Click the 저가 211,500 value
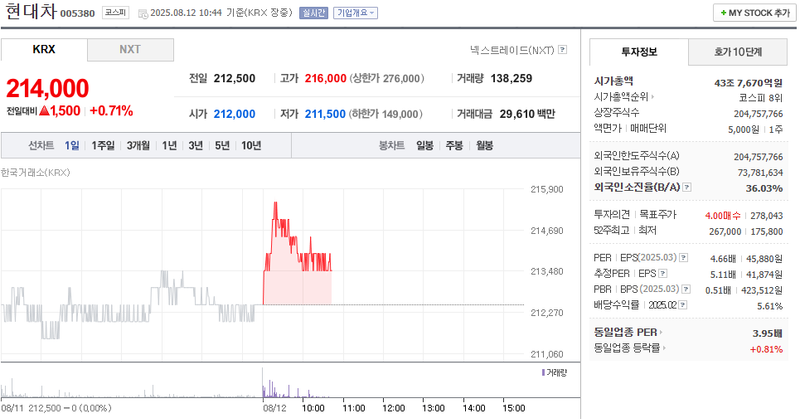This screenshot has width=800, height=419. [325, 114]
